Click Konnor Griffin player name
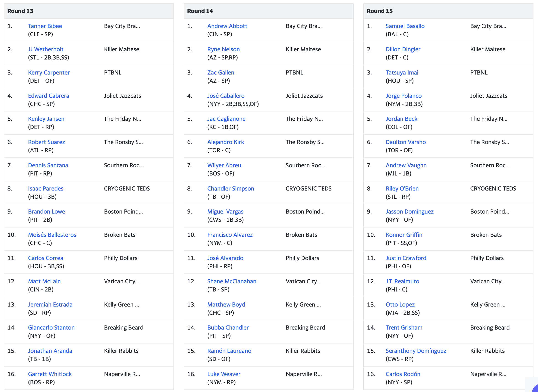The width and height of the screenshot is (538, 392). (x=404, y=235)
